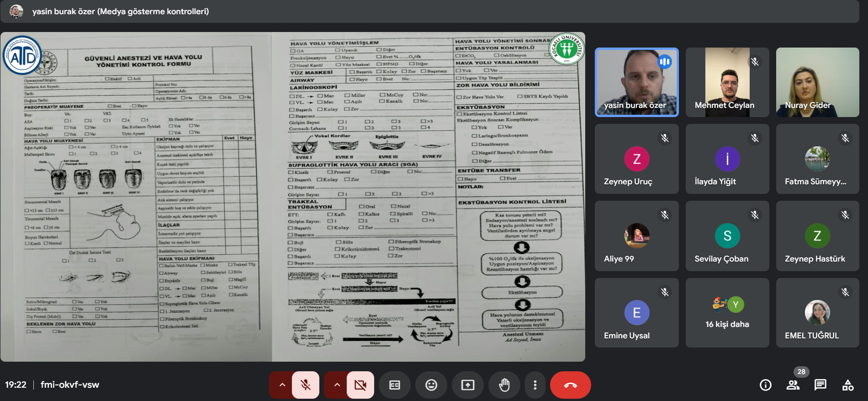Turn on the camera button

click(x=360, y=385)
